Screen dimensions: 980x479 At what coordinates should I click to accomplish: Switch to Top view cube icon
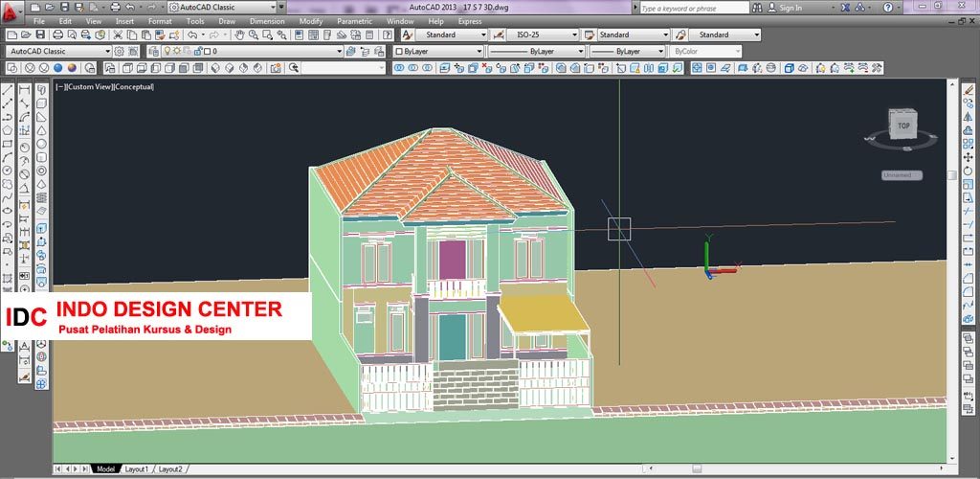[127, 67]
